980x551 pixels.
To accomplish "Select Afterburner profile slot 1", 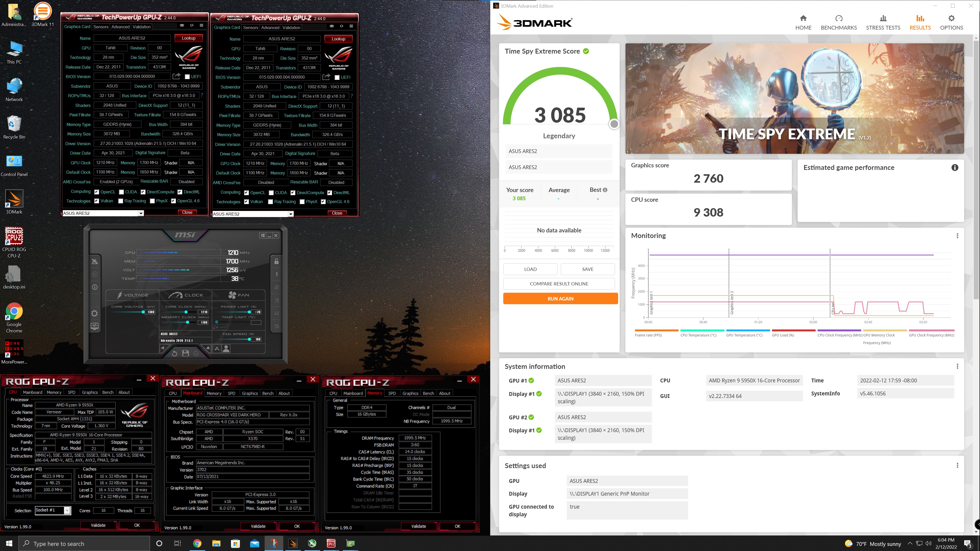I will point(277,274).
